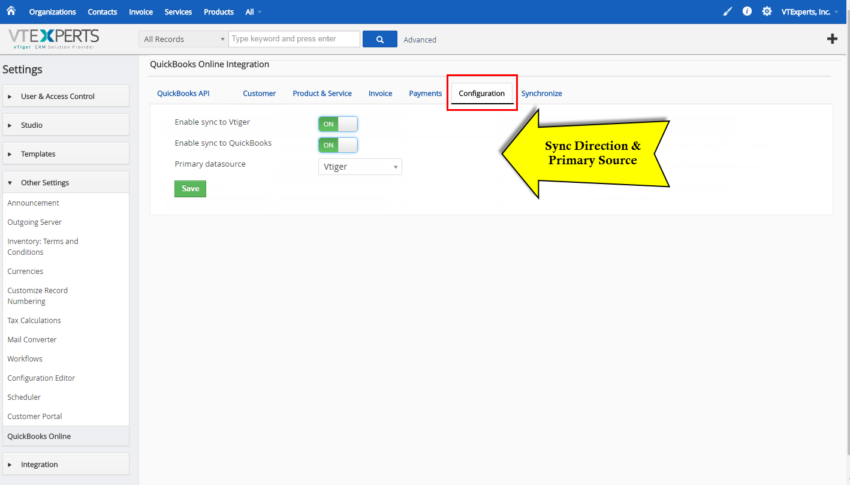The image size is (850, 485).
Task: Collapse the Other Settings section
Action: coord(66,183)
